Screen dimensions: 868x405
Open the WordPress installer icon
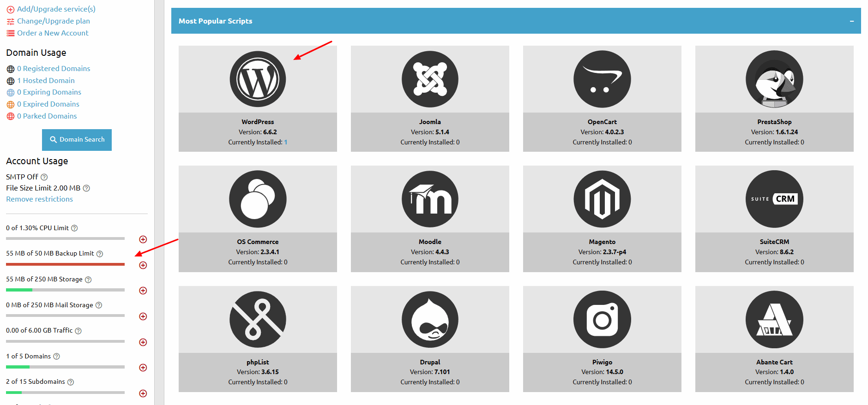pos(258,79)
